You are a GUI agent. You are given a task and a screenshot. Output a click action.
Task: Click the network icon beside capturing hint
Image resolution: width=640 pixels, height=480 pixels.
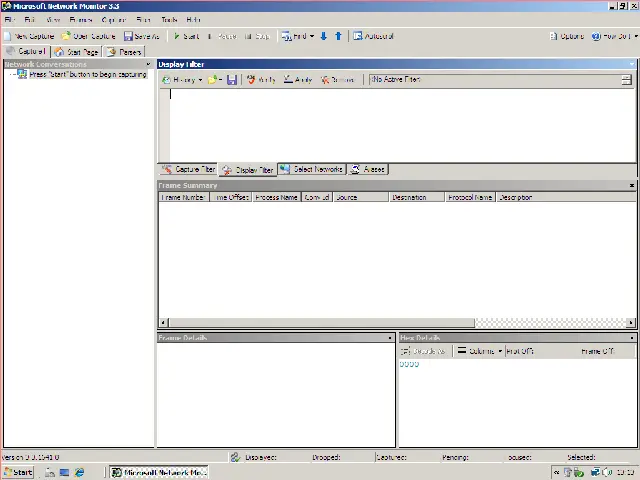(x=22, y=74)
